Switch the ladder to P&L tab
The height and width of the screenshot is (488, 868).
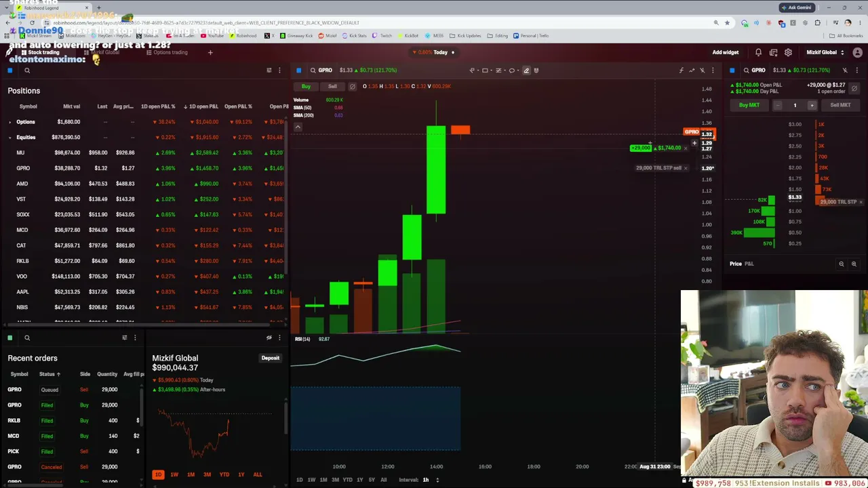coord(749,264)
